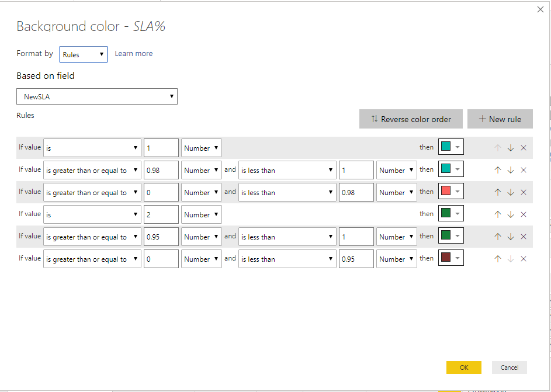
Task: Edit upper bound 1 in 0.95 to 1 rule
Action: point(356,237)
